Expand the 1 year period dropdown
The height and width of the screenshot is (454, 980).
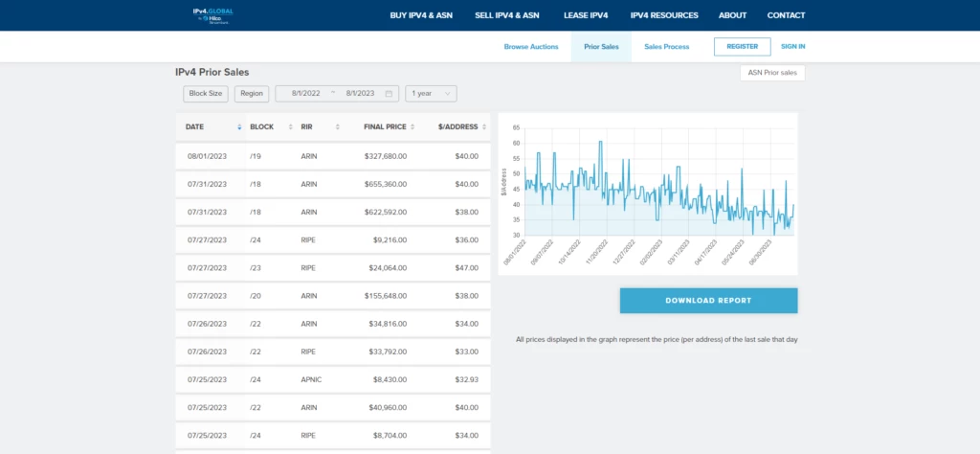point(431,94)
